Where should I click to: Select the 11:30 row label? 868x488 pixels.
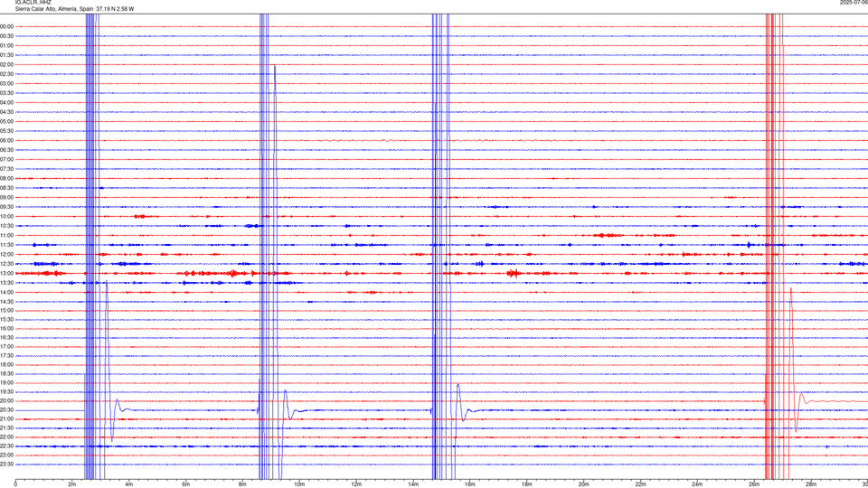[6, 245]
